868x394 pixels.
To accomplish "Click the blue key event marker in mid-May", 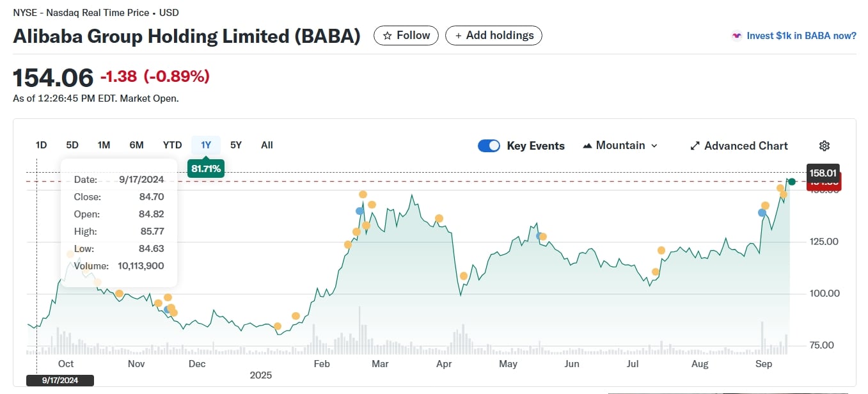I will point(539,236).
